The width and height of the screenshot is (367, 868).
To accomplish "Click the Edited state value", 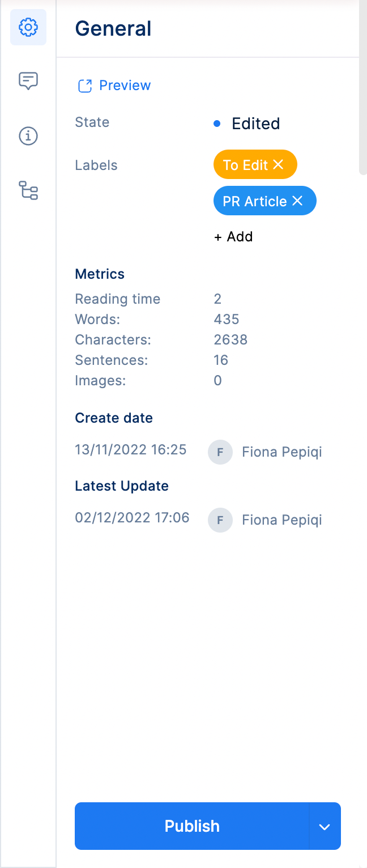I will [x=255, y=124].
